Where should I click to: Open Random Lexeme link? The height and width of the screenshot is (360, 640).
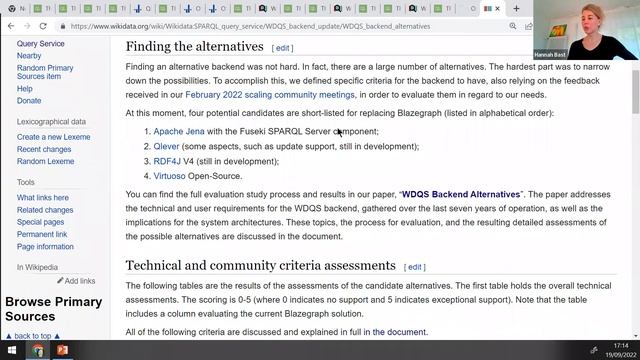45,161
